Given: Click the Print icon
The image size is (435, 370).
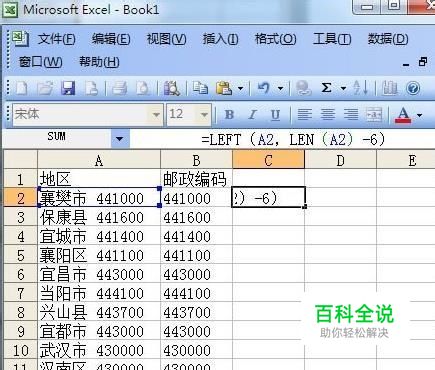Looking at the screenshot, I should pyautogui.click(x=119, y=88).
